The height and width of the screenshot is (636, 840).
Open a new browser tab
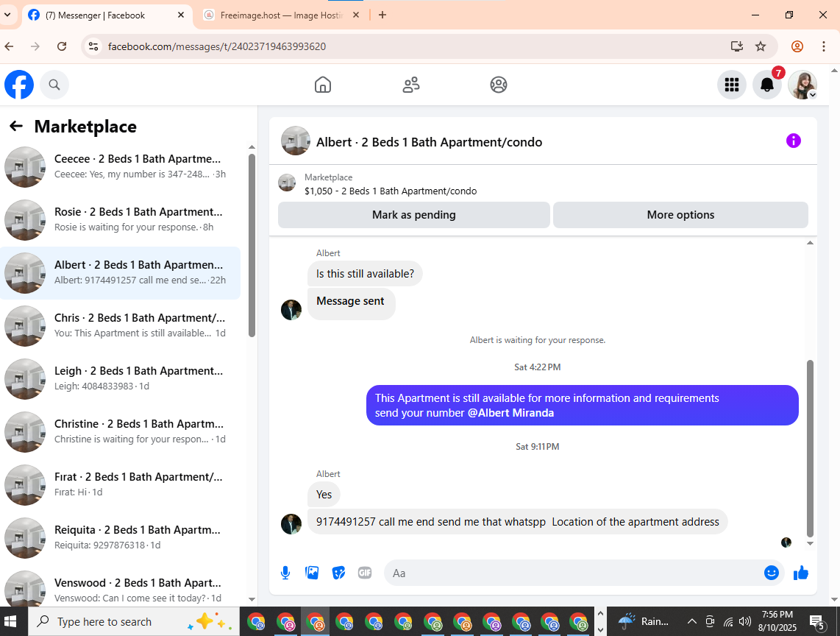(x=382, y=15)
